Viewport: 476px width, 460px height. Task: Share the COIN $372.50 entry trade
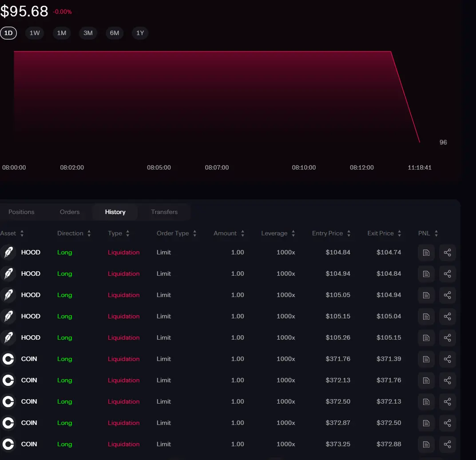tap(447, 402)
